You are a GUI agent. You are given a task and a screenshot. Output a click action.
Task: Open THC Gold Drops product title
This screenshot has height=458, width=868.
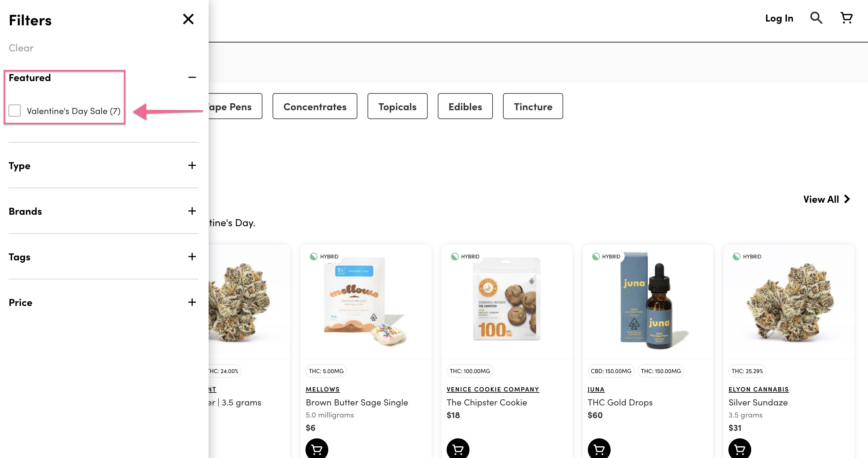click(x=620, y=402)
